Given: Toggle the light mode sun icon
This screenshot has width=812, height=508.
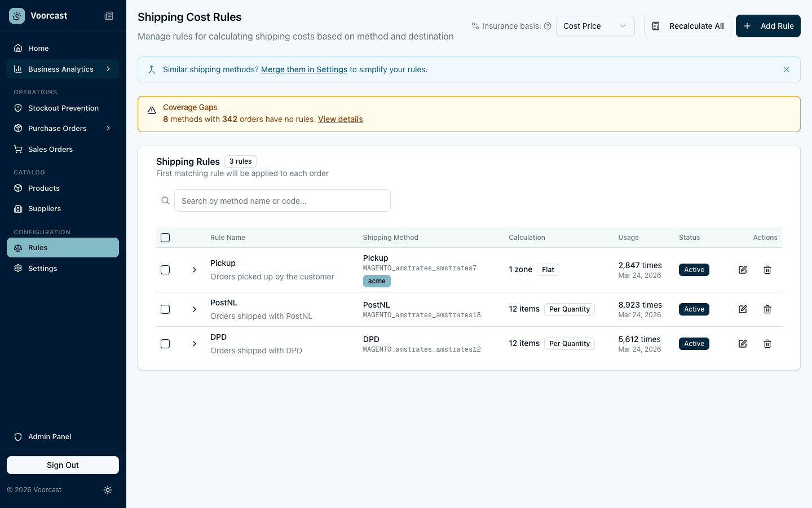Looking at the screenshot, I should coord(108,490).
